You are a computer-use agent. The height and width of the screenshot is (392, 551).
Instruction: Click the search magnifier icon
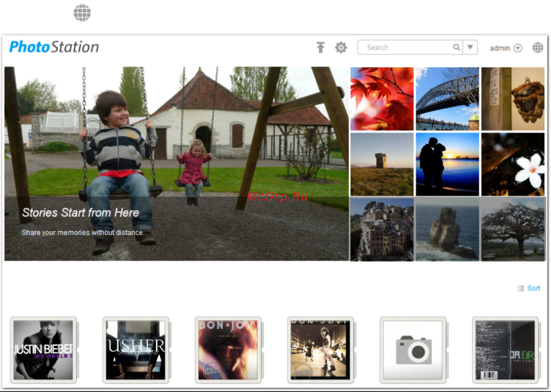pyautogui.click(x=457, y=47)
